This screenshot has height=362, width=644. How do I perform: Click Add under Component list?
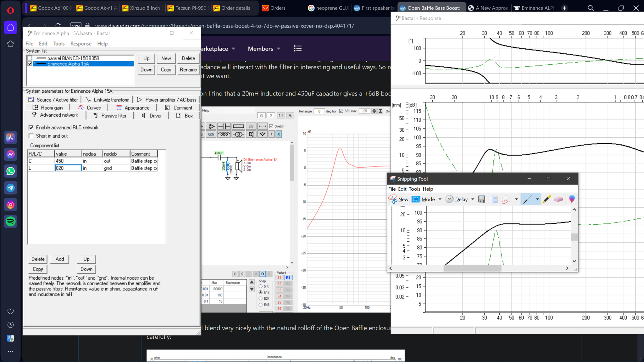[x=60, y=259]
